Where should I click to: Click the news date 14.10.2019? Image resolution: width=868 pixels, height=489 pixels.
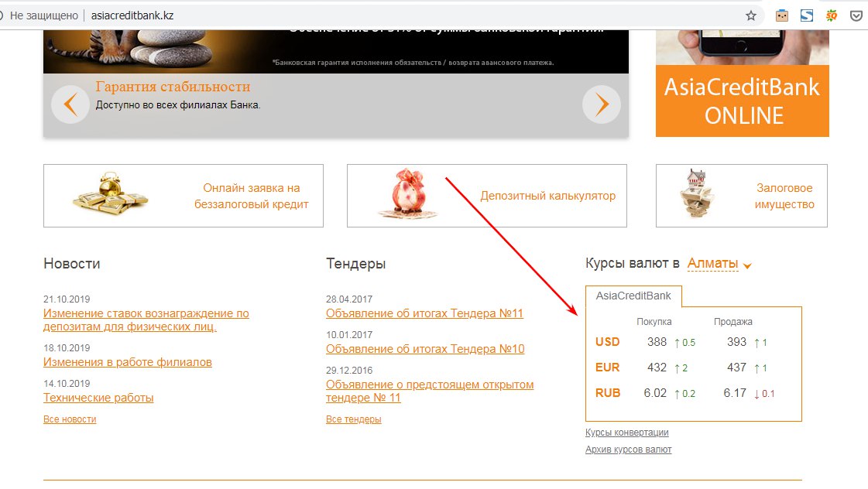pos(67,383)
